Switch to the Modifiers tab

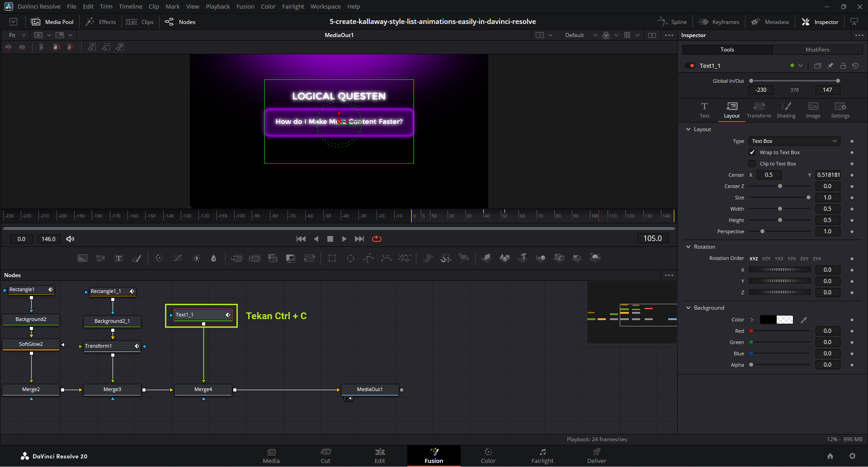[817, 50]
